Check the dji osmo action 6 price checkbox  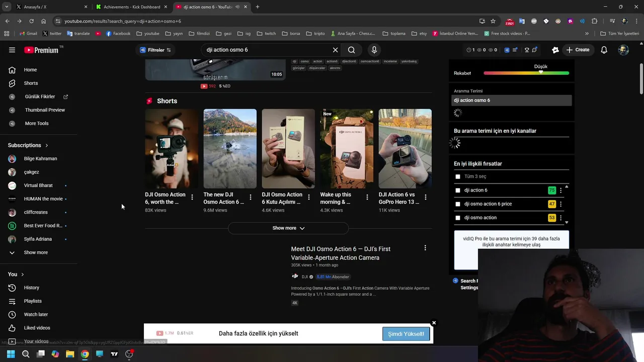pos(458,204)
